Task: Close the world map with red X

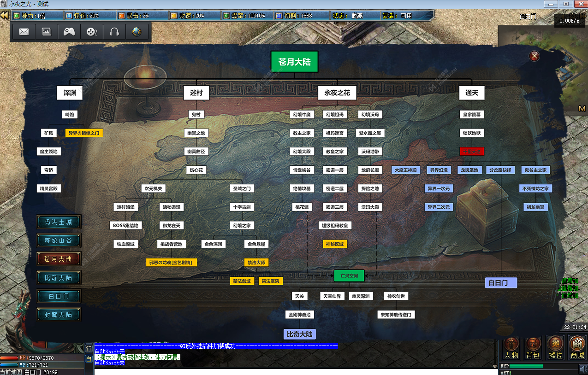Action: click(x=535, y=56)
